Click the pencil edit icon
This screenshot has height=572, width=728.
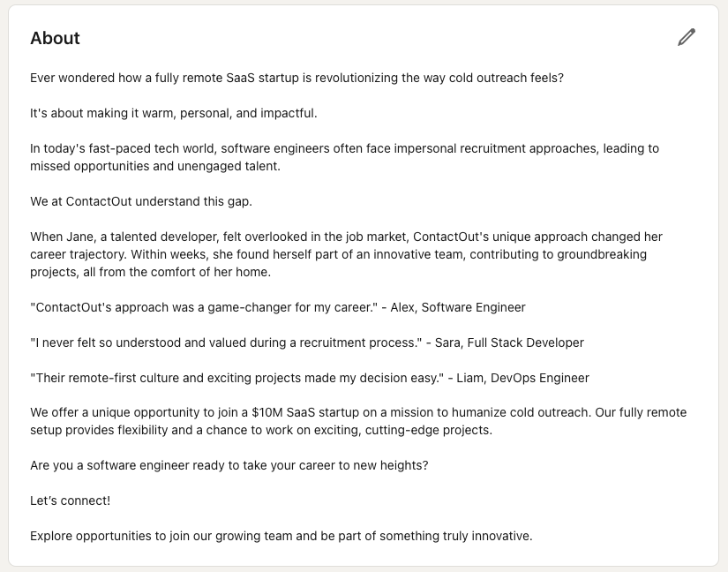pos(687,37)
